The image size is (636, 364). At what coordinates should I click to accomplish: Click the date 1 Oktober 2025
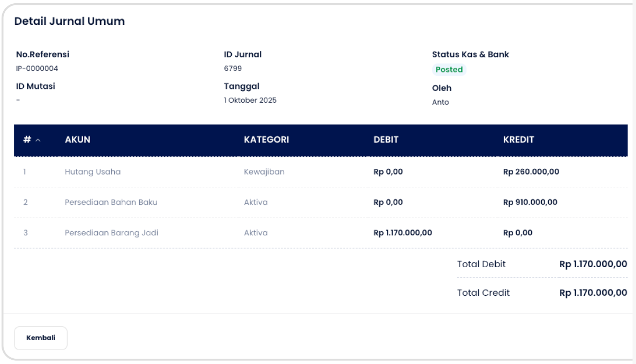250,101
